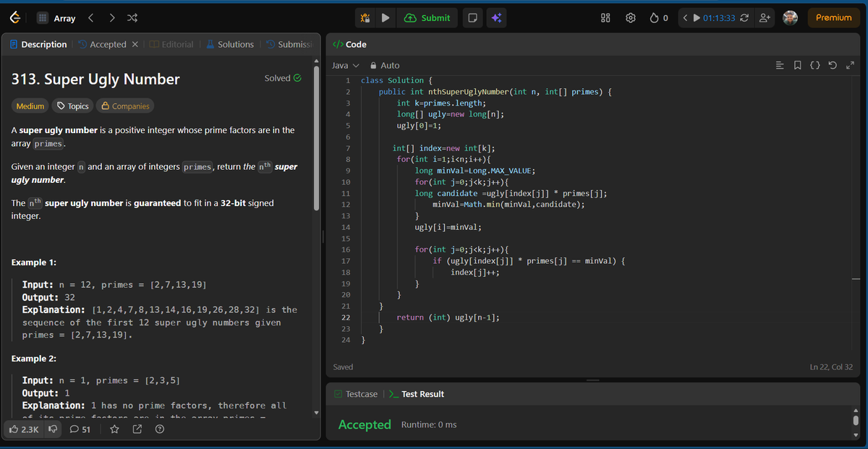
Task: Click the curly braces icon
Action: [814, 66]
